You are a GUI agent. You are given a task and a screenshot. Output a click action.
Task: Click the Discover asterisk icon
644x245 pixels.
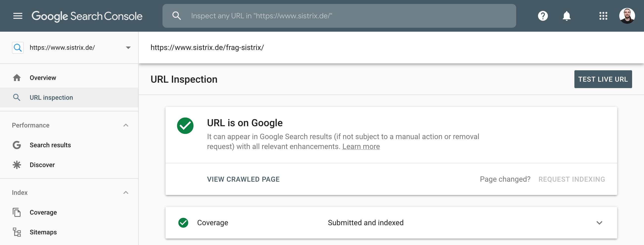tap(17, 165)
